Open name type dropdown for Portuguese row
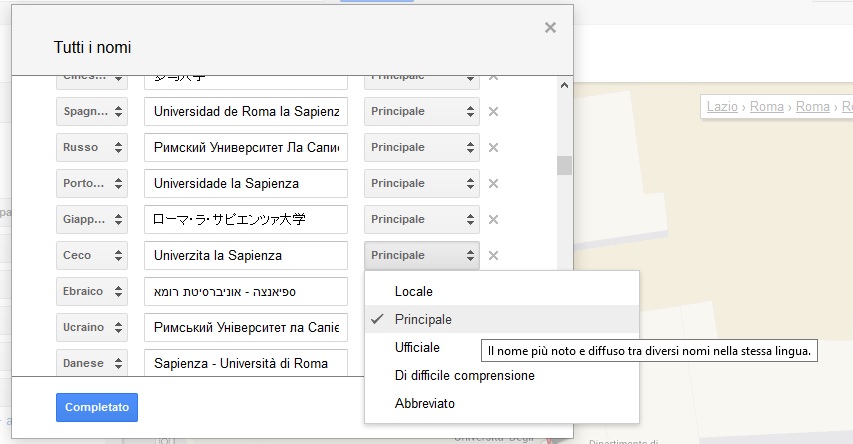853x444 pixels. coord(422,183)
